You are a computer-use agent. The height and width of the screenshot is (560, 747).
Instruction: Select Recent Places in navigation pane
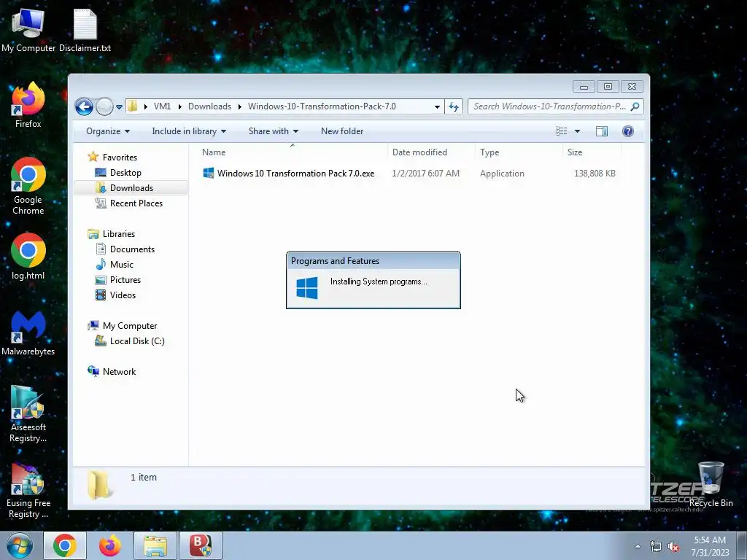(136, 203)
